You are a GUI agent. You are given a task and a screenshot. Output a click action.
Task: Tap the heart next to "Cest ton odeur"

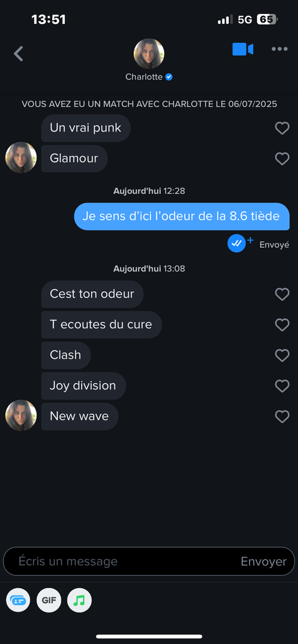(282, 294)
